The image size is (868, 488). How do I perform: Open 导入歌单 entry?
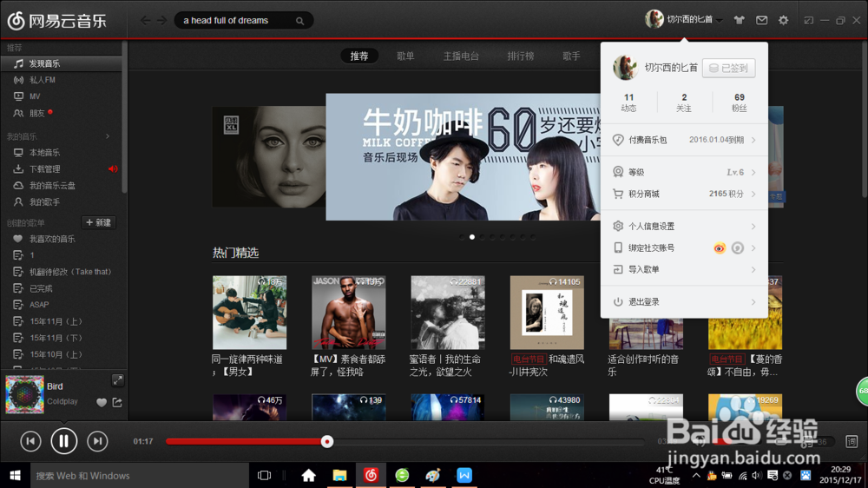[x=684, y=269]
